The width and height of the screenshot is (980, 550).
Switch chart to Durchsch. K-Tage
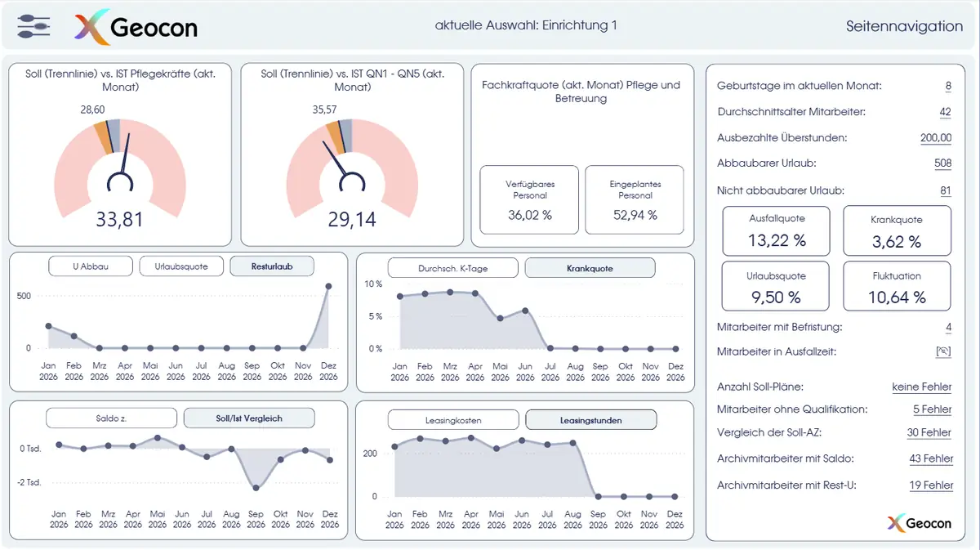(x=452, y=268)
